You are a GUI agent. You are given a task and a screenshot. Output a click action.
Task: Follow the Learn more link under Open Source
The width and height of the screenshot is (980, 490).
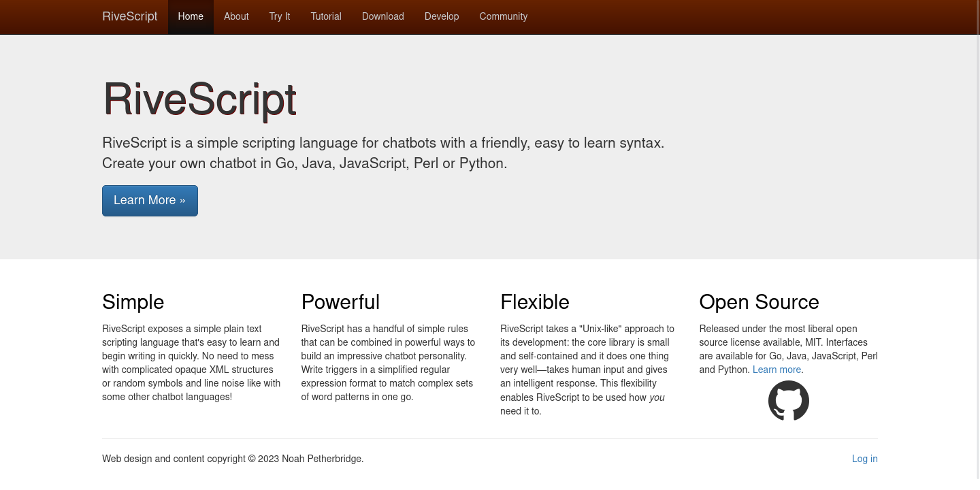777,370
